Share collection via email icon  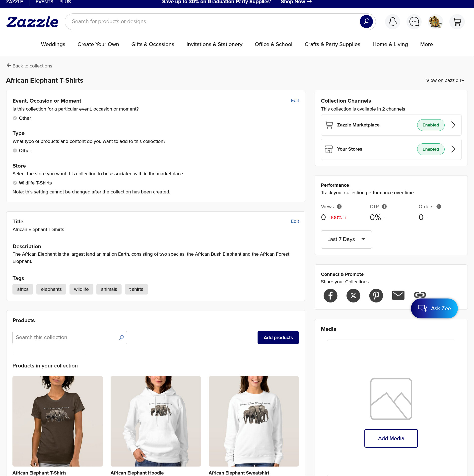tap(398, 295)
